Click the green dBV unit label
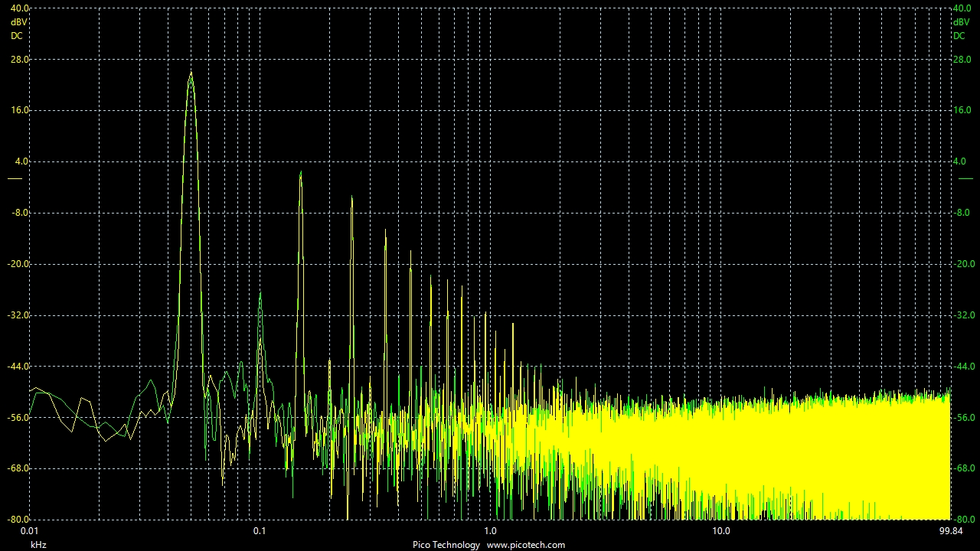This screenshot has width=980, height=551. click(x=961, y=22)
